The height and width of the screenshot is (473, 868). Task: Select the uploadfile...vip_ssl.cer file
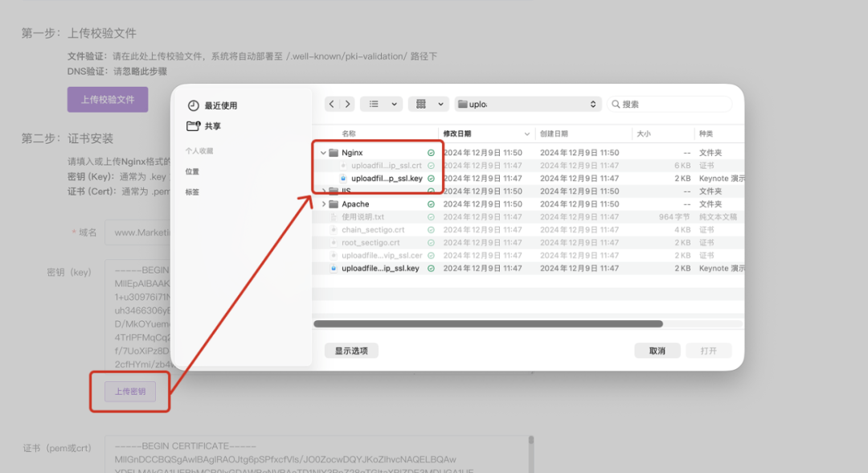click(382, 255)
